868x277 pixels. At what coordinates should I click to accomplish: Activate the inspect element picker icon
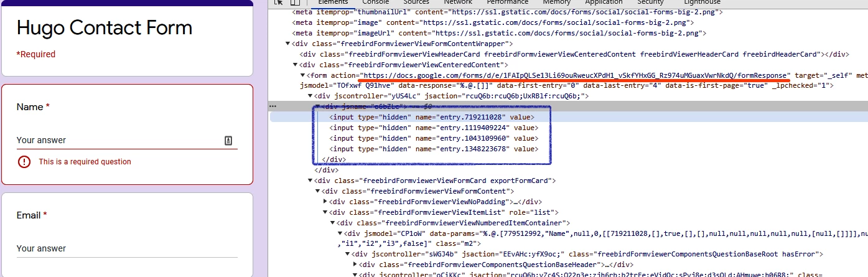279,2
